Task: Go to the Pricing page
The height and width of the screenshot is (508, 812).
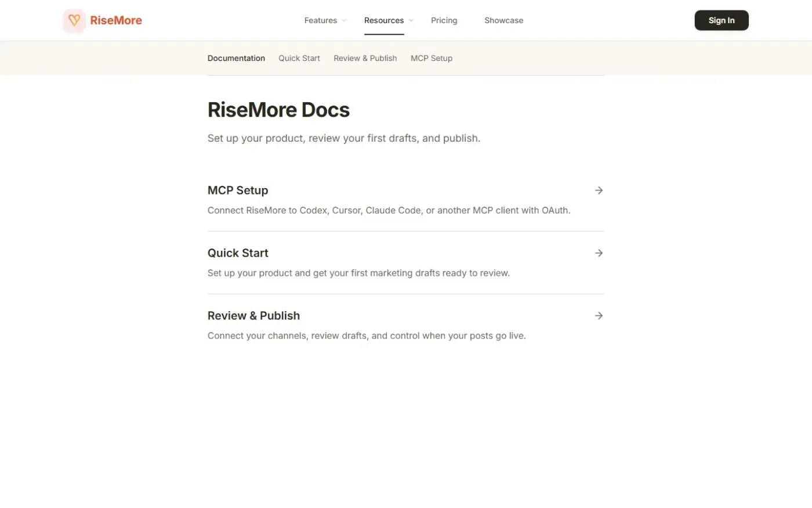Action: point(444,20)
